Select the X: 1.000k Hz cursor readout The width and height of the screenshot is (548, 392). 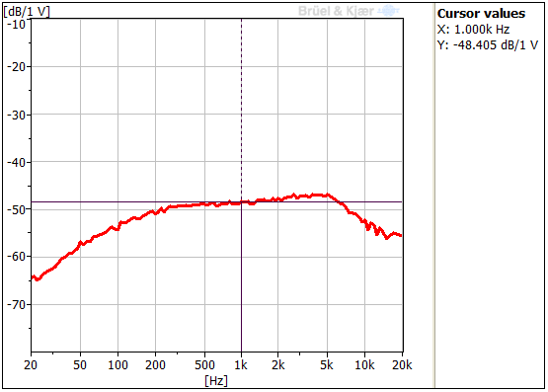[x=473, y=30]
